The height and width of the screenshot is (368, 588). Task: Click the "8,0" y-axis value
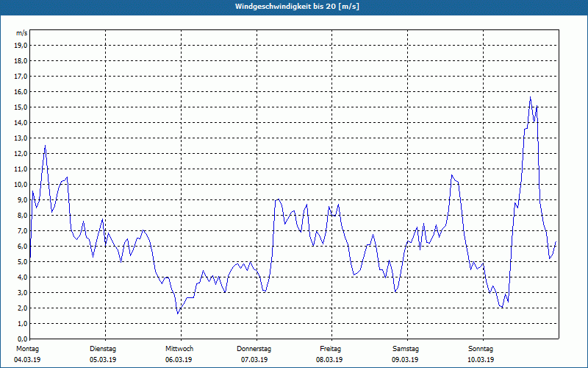[22, 215]
